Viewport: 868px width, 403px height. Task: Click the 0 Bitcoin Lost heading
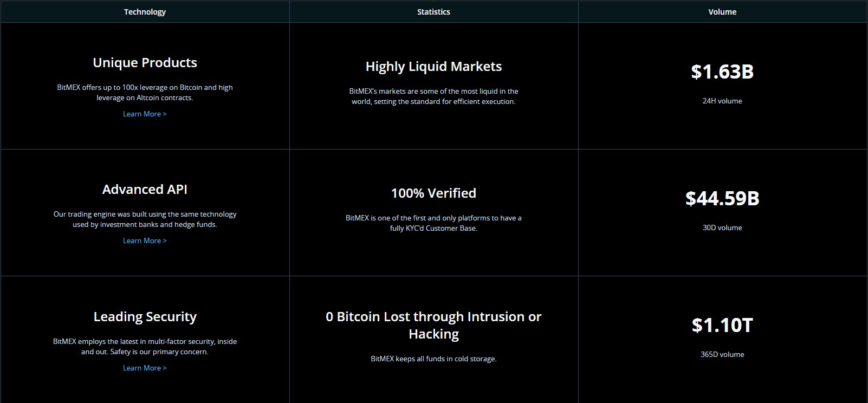(x=433, y=325)
